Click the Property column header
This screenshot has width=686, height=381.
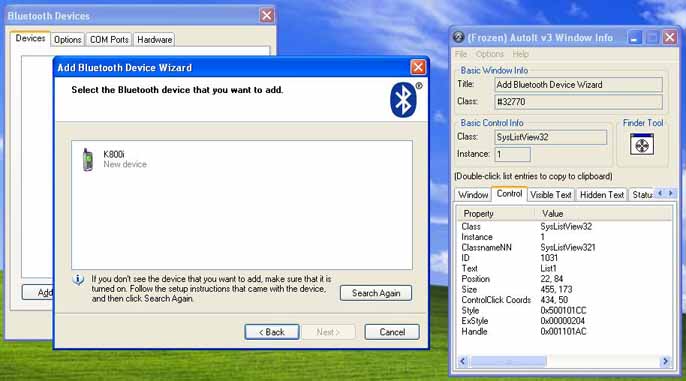point(497,213)
